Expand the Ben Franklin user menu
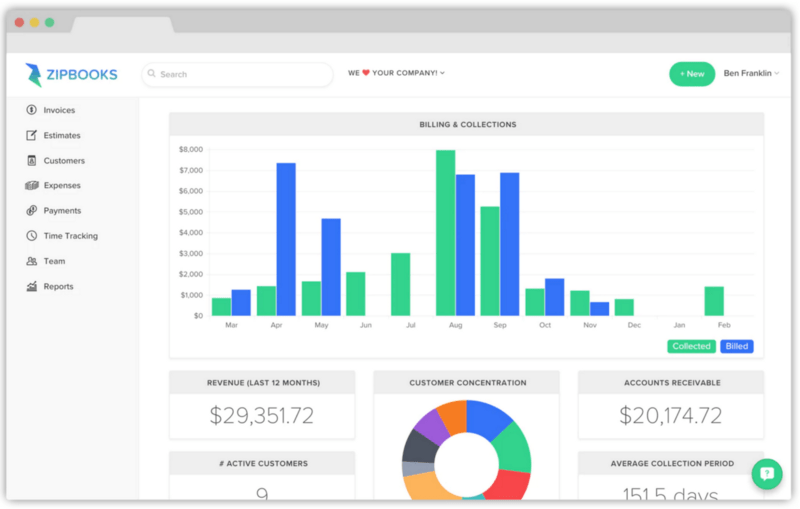Viewport: 800px width, 509px height. (750, 74)
